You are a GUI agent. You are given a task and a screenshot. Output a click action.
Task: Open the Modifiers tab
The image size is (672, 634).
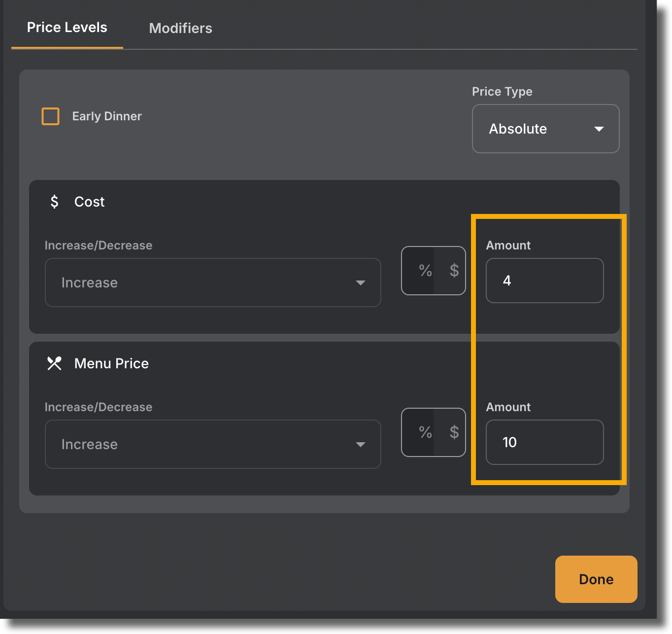pyautogui.click(x=181, y=28)
